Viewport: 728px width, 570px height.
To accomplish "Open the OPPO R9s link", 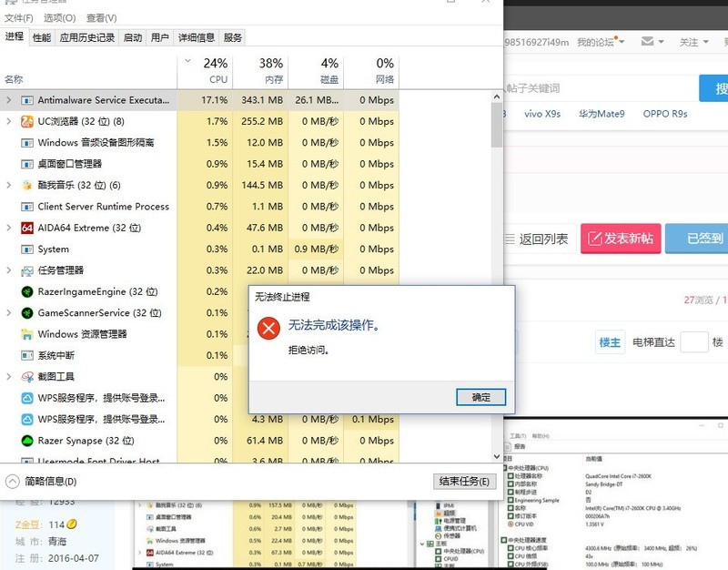I will pyautogui.click(x=665, y=114).
